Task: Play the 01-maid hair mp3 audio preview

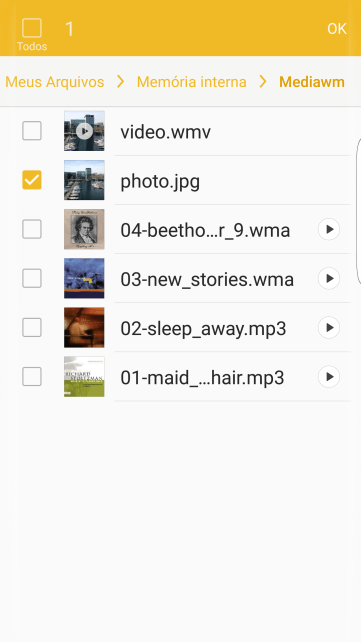Action: coord(329,377)
